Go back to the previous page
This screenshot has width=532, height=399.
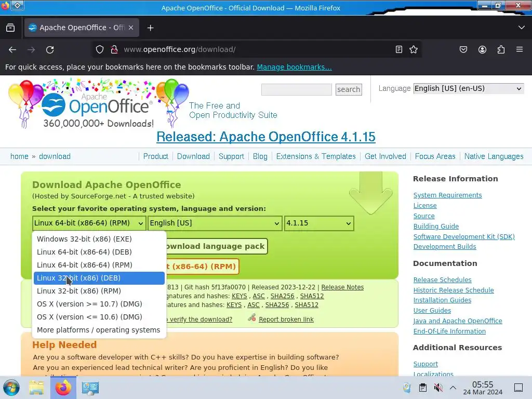coord(12,50)
